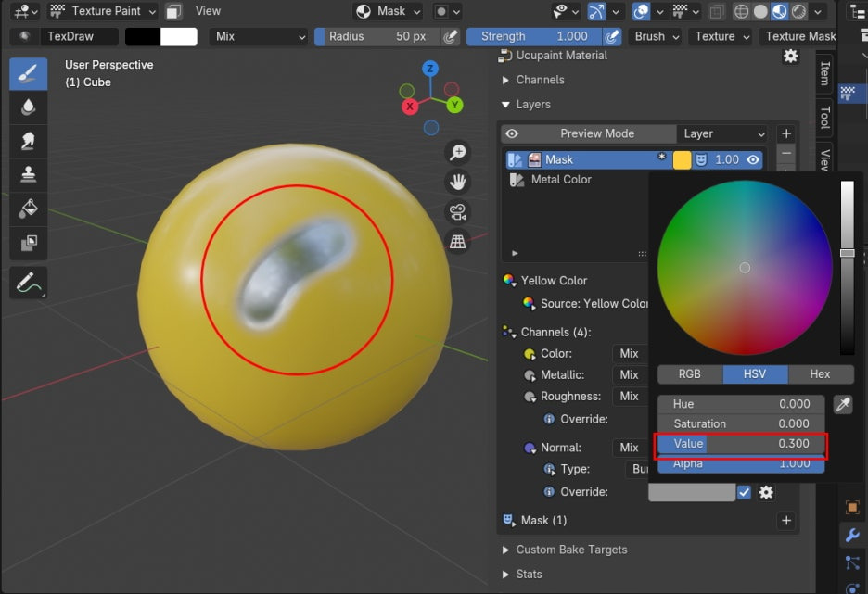Toggle X-ray display in header
This screenshot has height=594, width=868.
(717, 11)
